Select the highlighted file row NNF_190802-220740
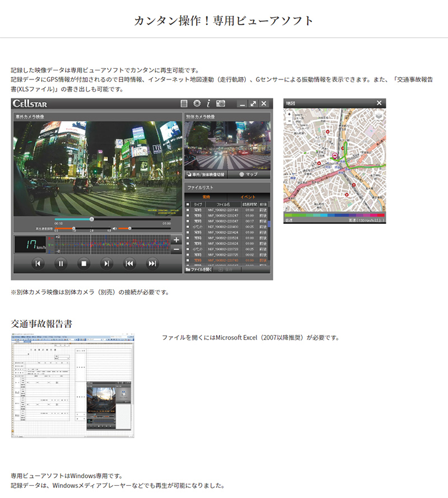The image size is (448, 498). click(x=227, y=260)
